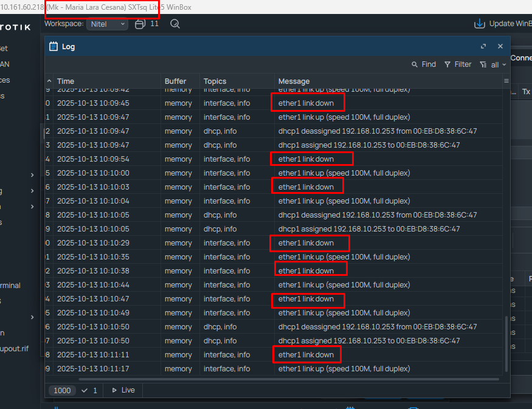
Task: Open the Filter option in Log
Action: (x=458, y=64)
